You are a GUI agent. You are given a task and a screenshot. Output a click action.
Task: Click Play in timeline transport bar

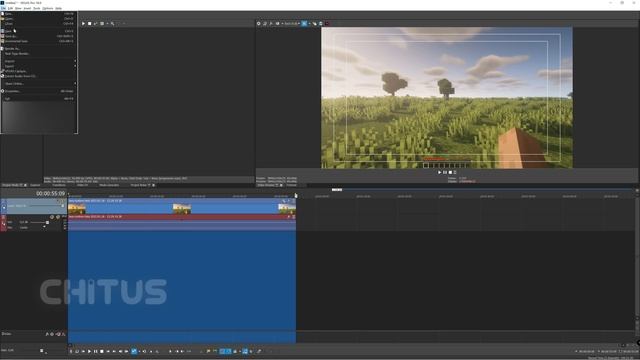click(89, 351)
